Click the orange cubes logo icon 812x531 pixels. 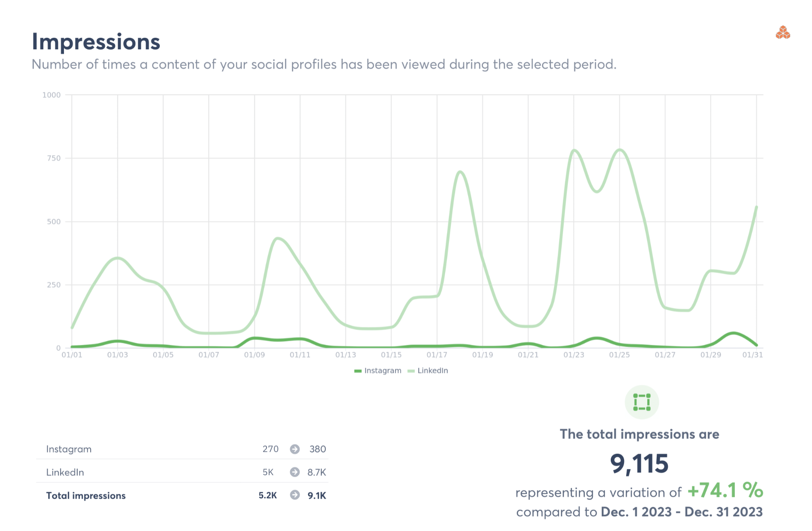[783, 33]
